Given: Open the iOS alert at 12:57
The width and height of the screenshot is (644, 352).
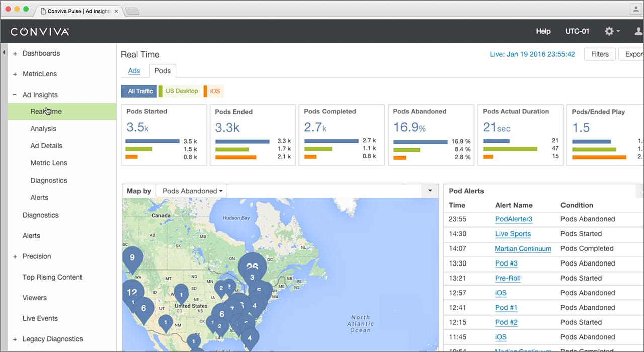Looking at the screenshot, I should tap(501, 293).
